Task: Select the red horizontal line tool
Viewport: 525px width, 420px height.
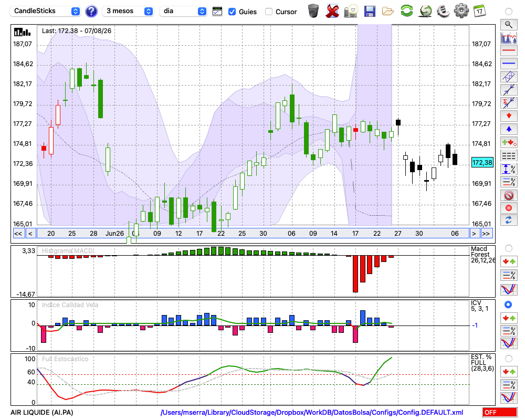Action: [509, 50]
